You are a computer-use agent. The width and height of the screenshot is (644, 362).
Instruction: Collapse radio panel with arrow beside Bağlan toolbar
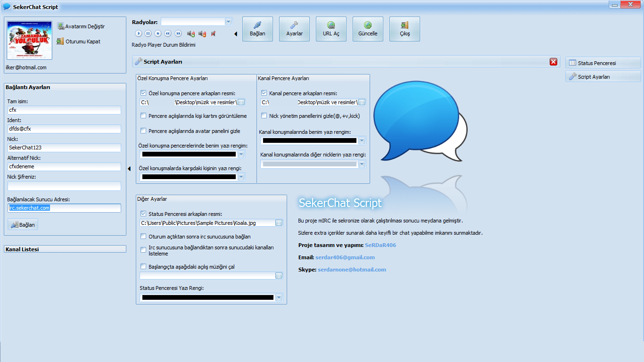pos(236,34)
